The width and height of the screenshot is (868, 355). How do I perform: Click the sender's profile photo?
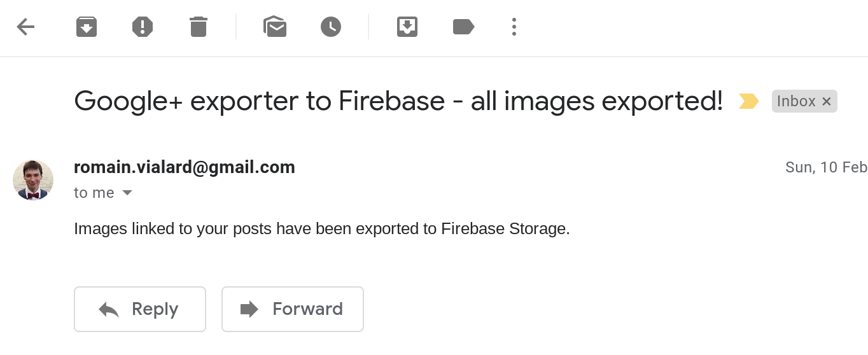(33, 180)
